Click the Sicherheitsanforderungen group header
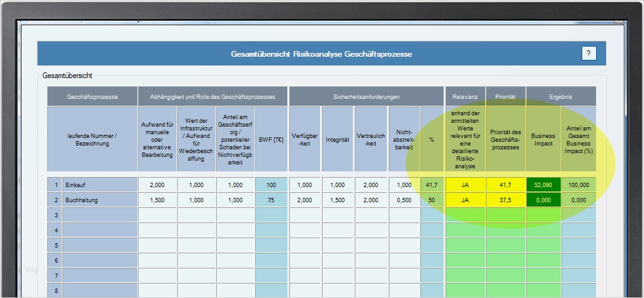 pos(366,97)
